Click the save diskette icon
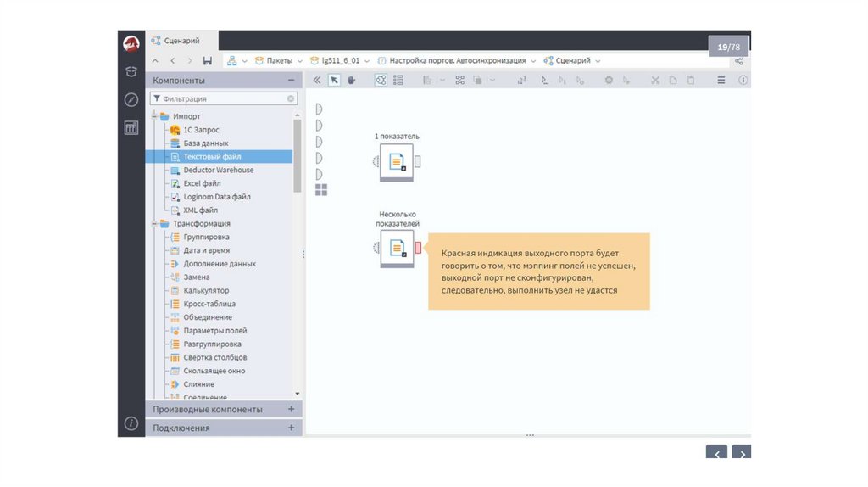Screen dimensions: 868x487 [208, 61]
